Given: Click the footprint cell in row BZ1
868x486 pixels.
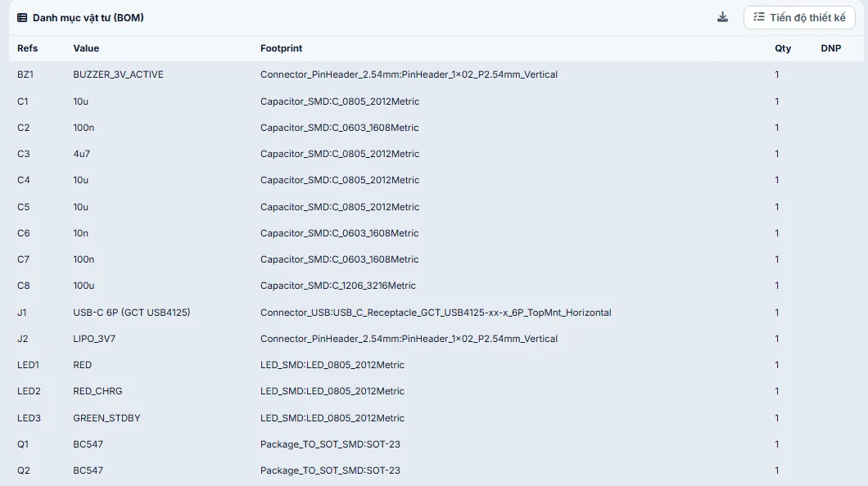Looking at the screenshot, I should 409,74.
